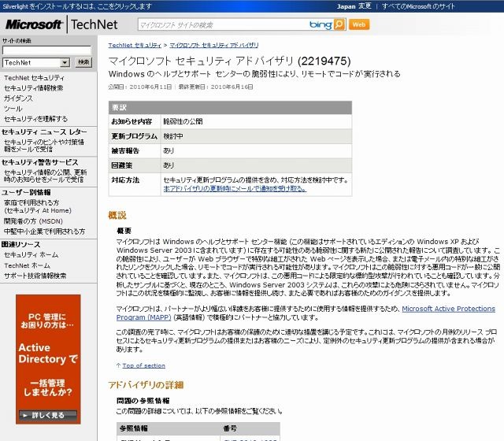This screenshot has width=504, height=441.
Task: Click the TechNet logo text
Action: pos(94,24)
